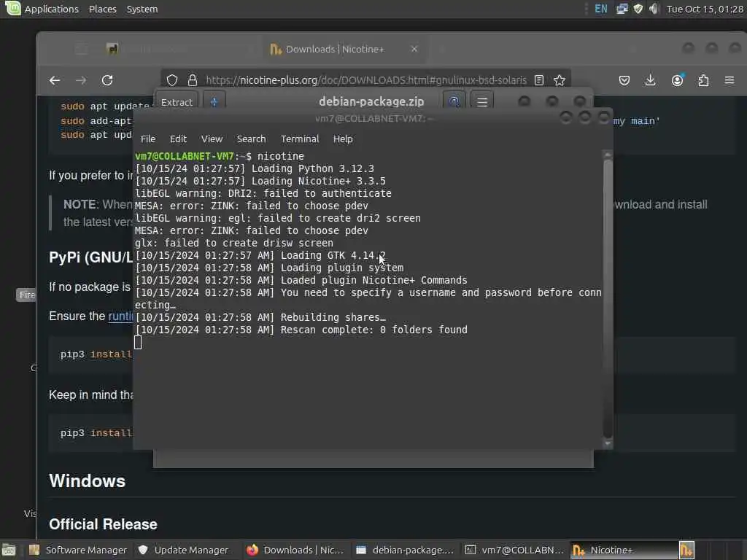Open the Firefox downloads panel

coord(650,80)
